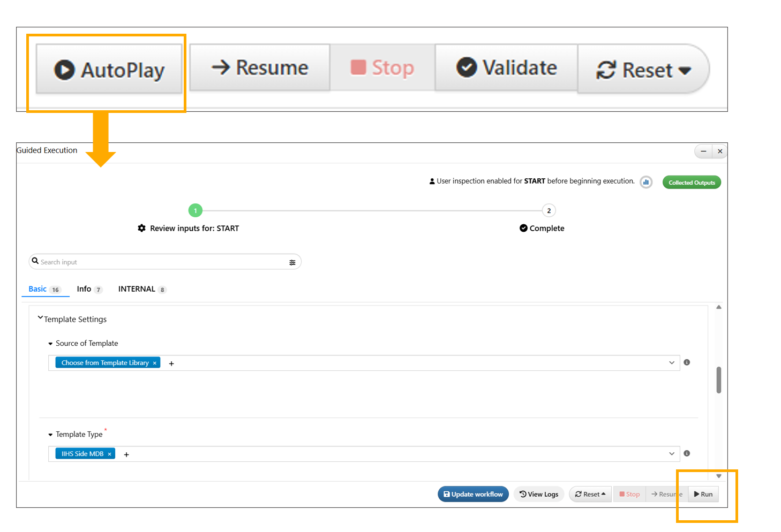781x532 pixels.
Task: Open the Template Type dropdown arrow
Action: [672, 454]
